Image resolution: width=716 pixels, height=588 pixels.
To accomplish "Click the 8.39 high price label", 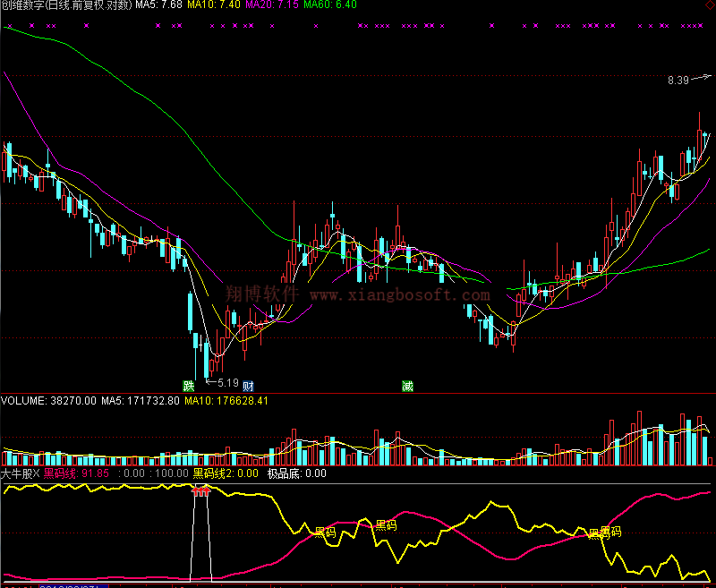I will (x=678, y=81).
